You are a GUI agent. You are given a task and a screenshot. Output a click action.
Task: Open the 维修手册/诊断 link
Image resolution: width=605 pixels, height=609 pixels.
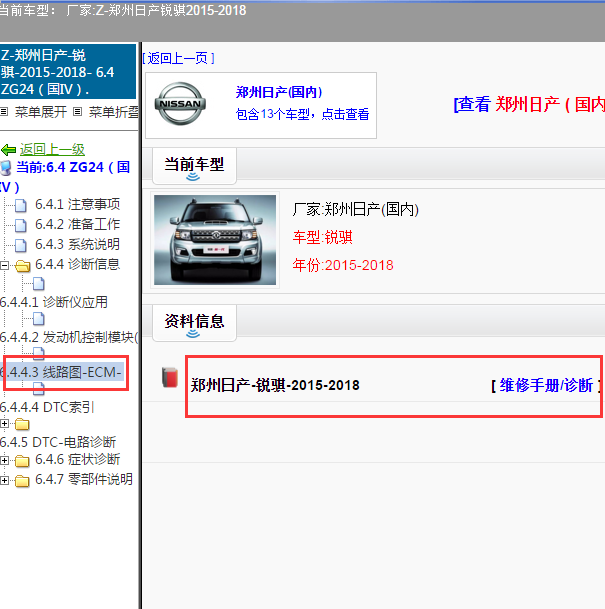point(546,385)
